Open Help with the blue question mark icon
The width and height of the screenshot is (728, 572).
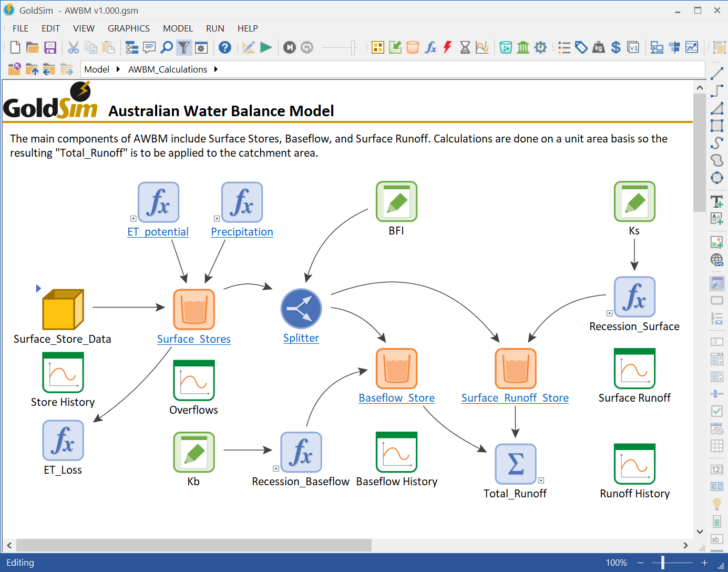225,47
